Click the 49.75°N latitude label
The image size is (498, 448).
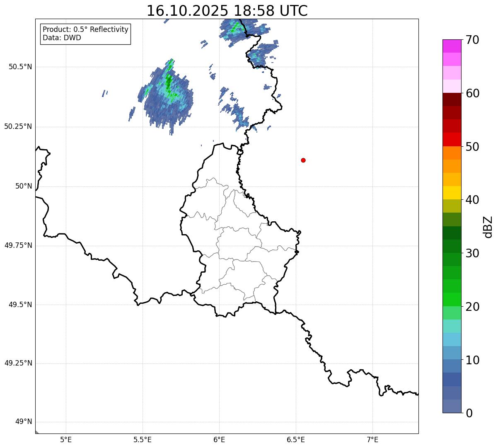tap(18, 245)
